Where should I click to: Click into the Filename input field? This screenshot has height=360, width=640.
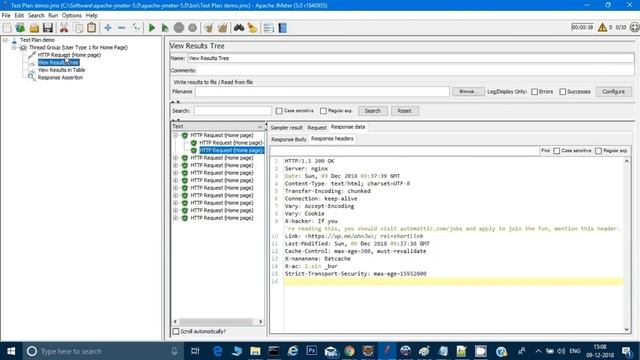point(322,91)
